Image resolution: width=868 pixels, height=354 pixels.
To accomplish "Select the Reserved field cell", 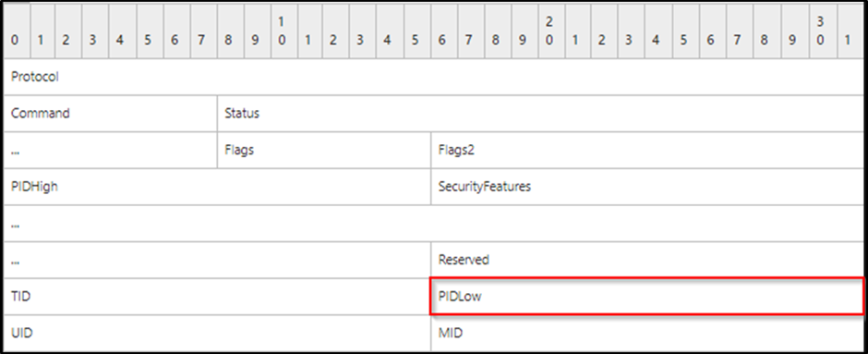I will click(646, 260).
